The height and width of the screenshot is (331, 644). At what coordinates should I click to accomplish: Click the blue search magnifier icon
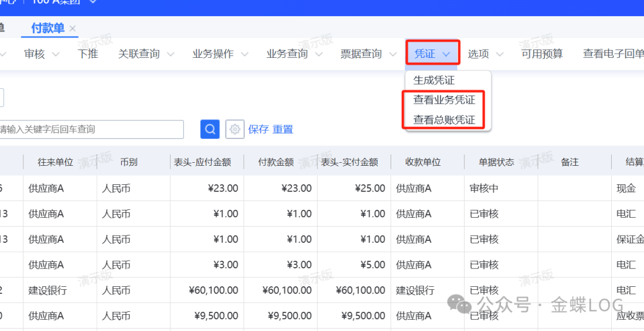210,129
